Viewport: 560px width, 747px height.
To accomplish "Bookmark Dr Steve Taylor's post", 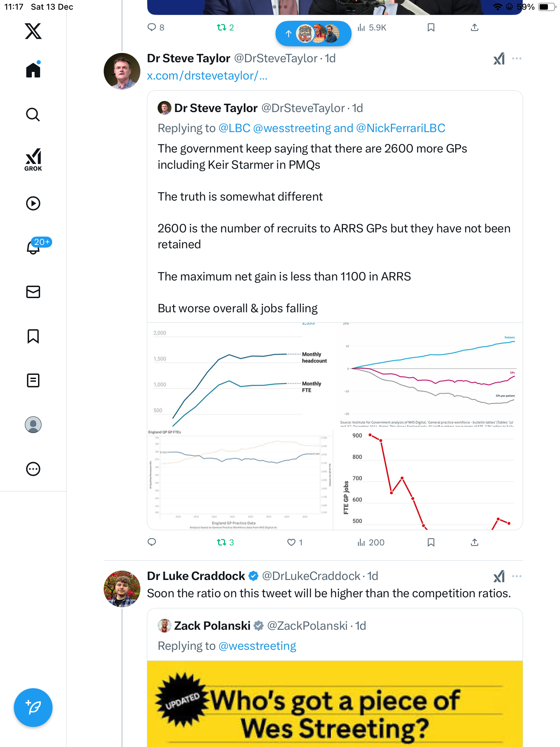I will [x=431, y=542].
